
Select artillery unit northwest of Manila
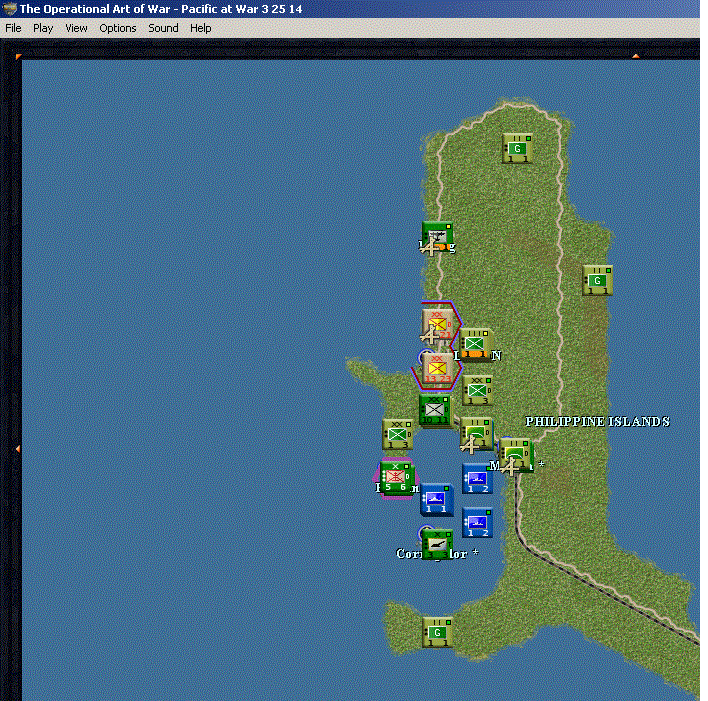(476, 433)
